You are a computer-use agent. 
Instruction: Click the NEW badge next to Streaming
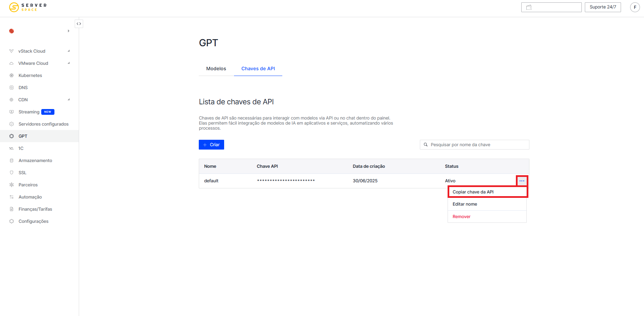(x=48, y=112)
